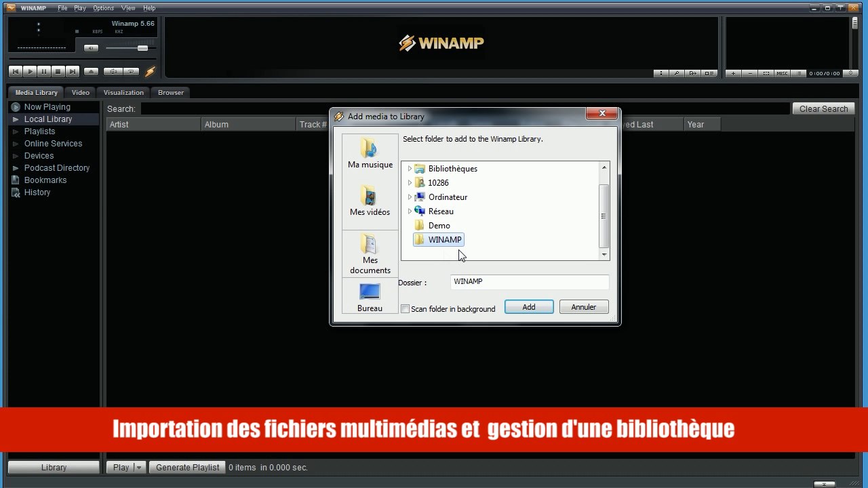The image size is (868, 488).
Task: Open the Play menu
Action: (80, 8)
